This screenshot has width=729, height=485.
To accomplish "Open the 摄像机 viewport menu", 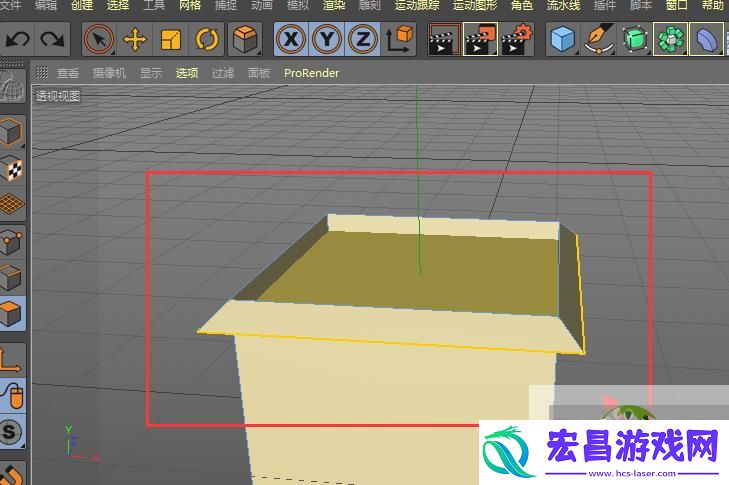I will [x=109, y=73].
